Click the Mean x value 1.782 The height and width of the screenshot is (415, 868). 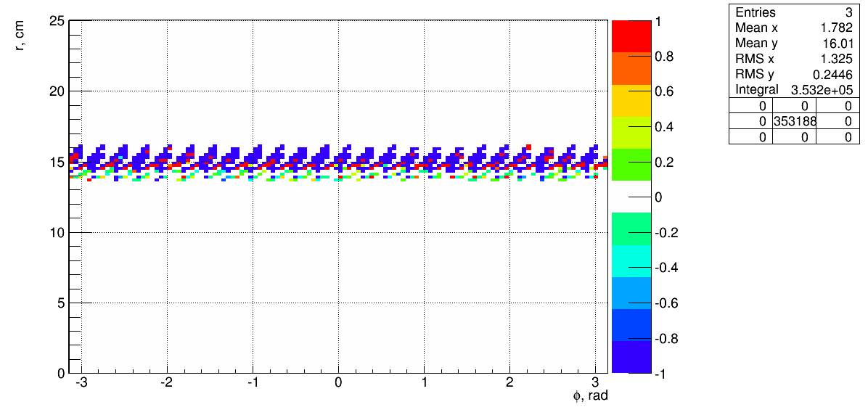(x=836, y=28)
